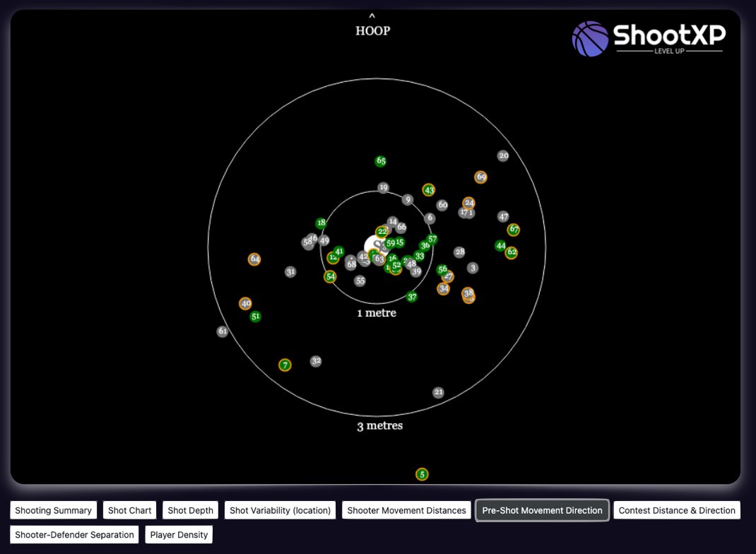Click orange-ringed shot marker 34
756x554 pixels.
click(443, 289)
